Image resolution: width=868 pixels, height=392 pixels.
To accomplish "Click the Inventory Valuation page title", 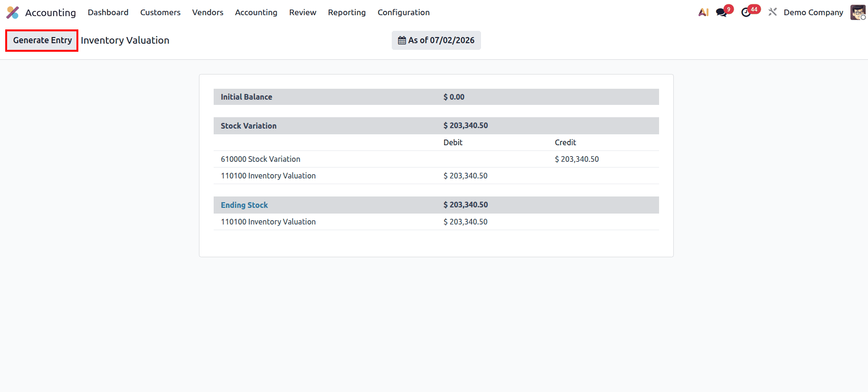I will (125, 40).
